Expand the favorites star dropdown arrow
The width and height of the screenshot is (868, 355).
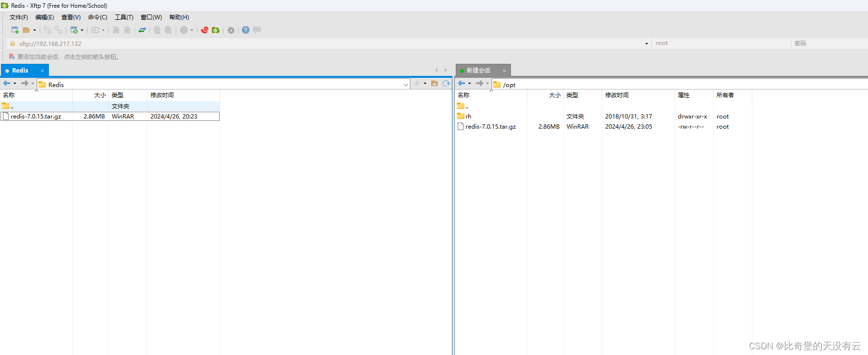point(425,83)
